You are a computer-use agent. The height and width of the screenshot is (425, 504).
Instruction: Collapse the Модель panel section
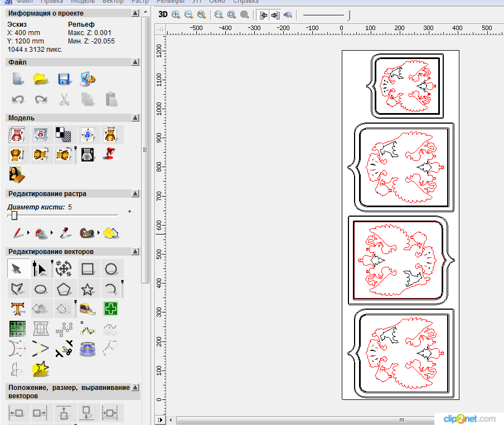click(135, 118)
